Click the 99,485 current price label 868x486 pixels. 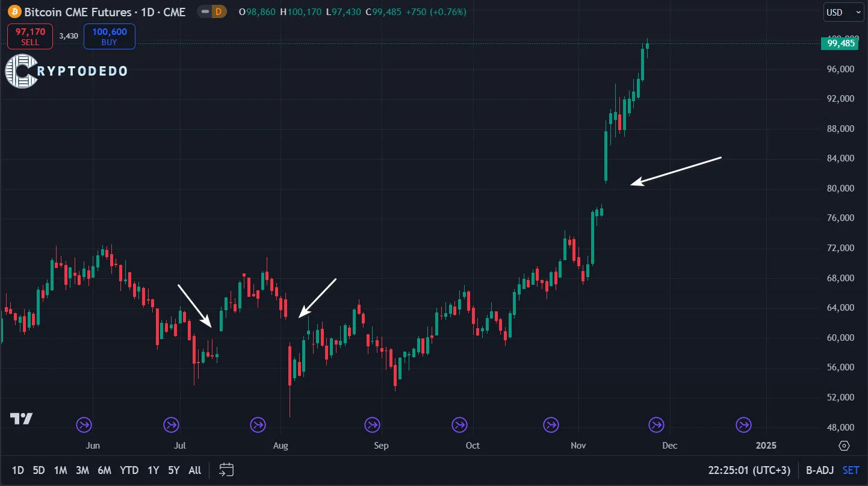pos(842,43)
